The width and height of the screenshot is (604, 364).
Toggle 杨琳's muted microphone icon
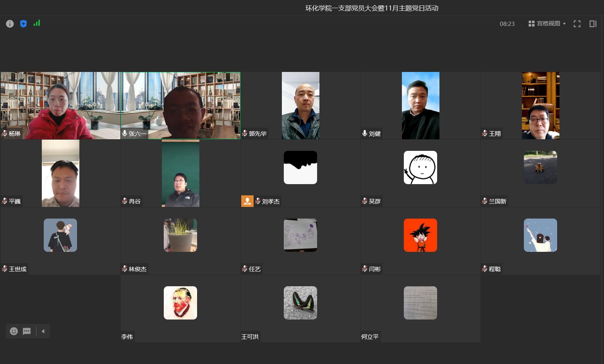point(5,133)
